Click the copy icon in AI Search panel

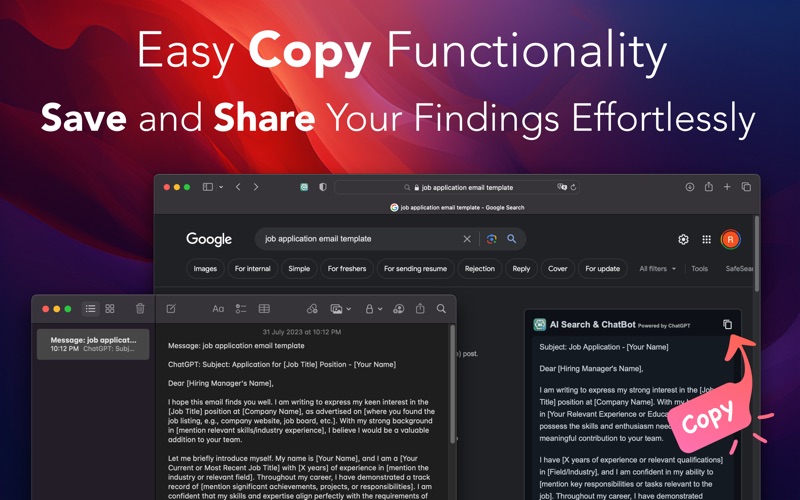(x=728, y=324)
